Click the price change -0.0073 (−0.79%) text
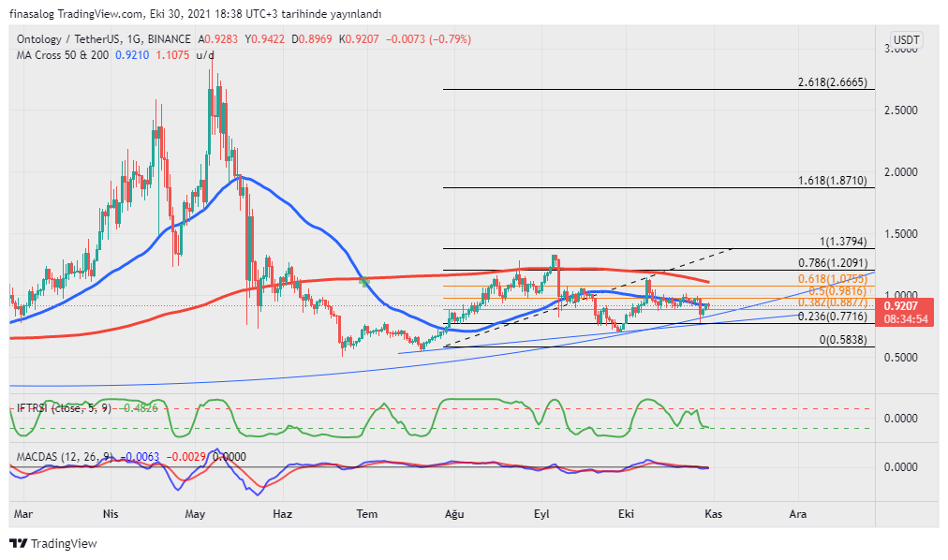Screen dimensions: 948x560 click(428, 39)
